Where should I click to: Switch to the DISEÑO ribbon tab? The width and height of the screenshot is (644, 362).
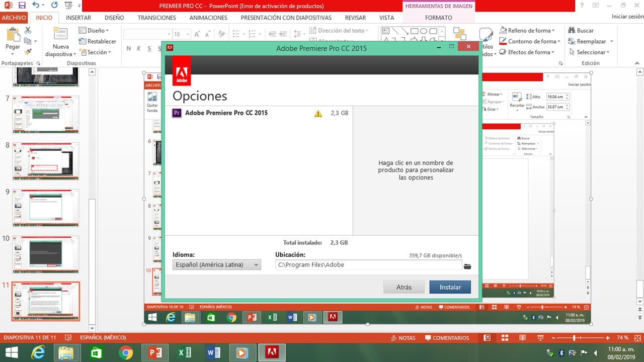(x=114, y=18)
